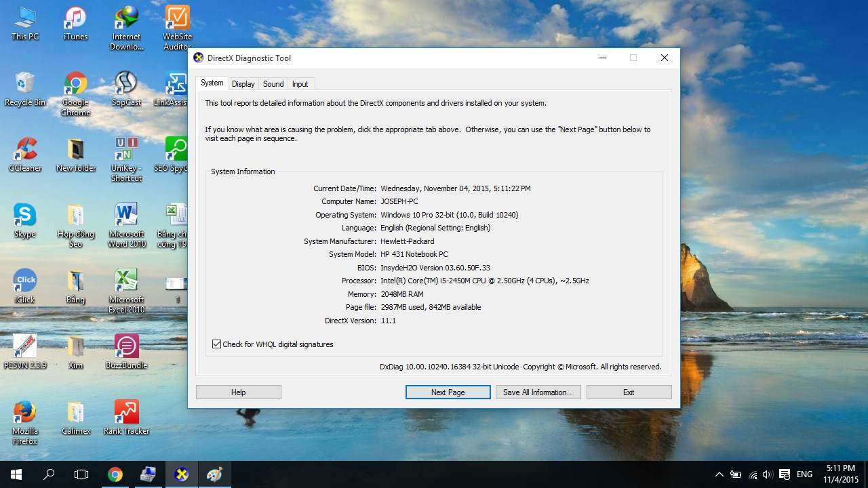The height and width of the screenshot is (488, 868).
Task: Click the HP 431 Notebook PC text
Action: click(414, 254)
